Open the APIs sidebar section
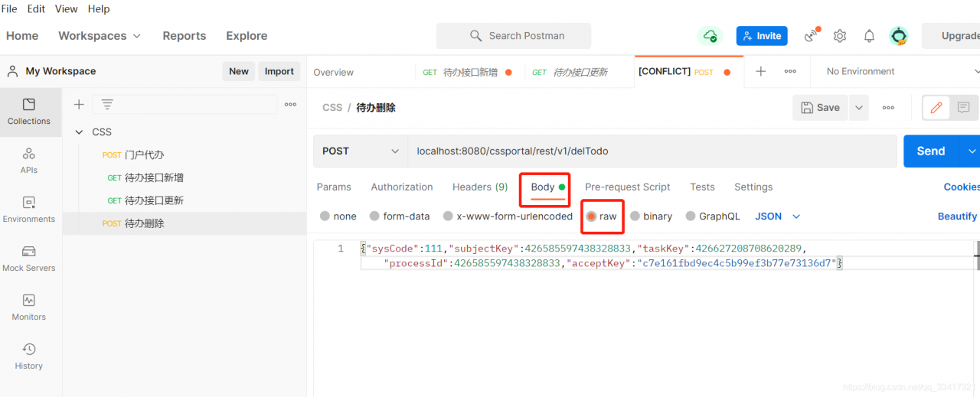 point(29,161)
